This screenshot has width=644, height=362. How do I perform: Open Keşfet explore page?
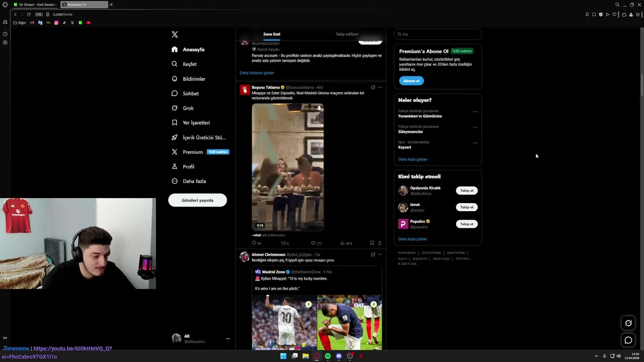point(184,64)
